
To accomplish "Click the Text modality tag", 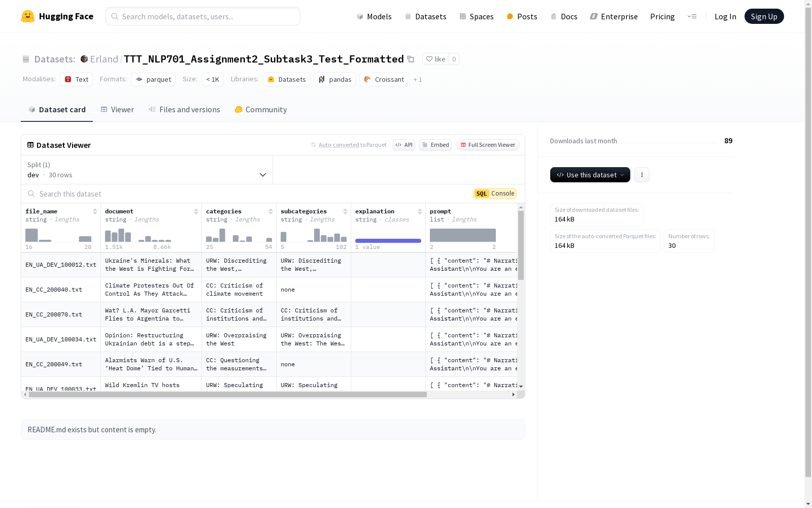I will click(77, 79).
